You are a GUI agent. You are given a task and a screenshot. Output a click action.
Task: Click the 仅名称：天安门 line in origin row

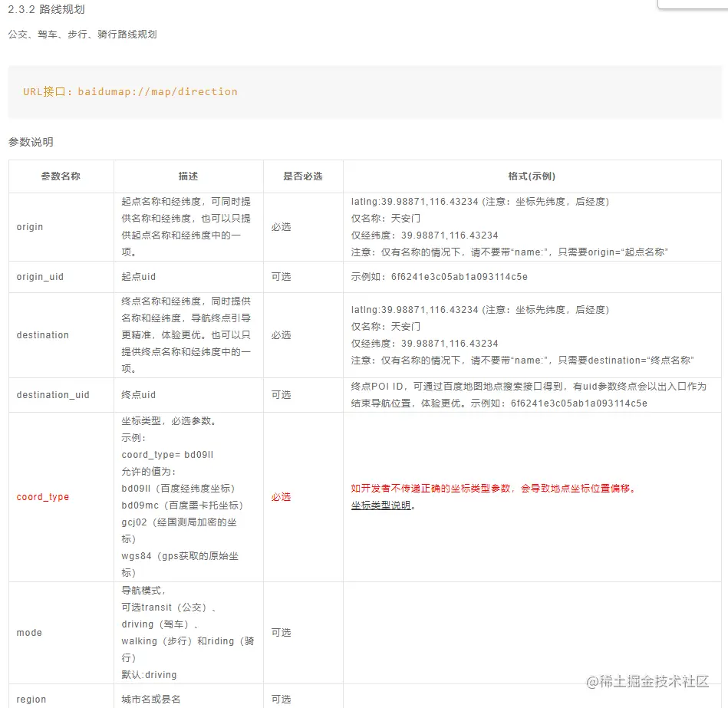pos(386,218)
